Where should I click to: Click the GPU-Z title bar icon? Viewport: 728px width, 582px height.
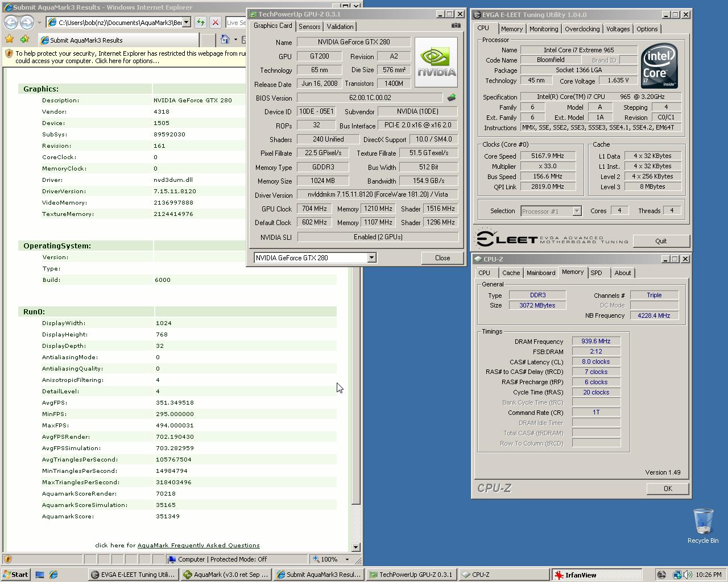coord(254,14)
